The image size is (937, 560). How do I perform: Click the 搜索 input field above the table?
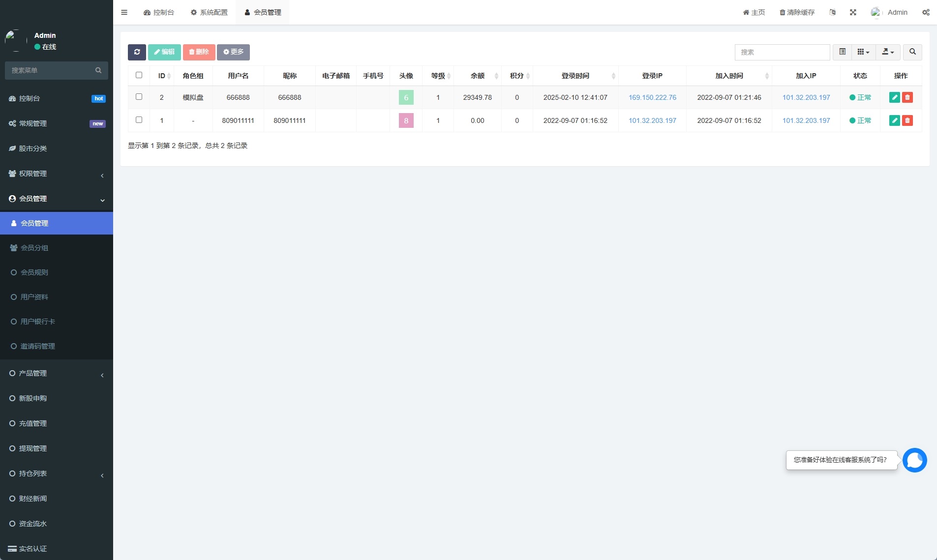(x=782, y=52)
